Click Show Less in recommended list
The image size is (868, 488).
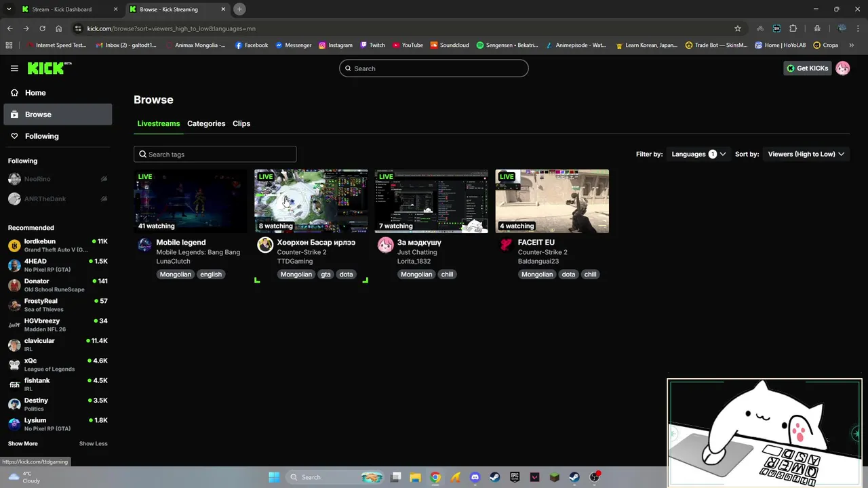coord(93,443)
